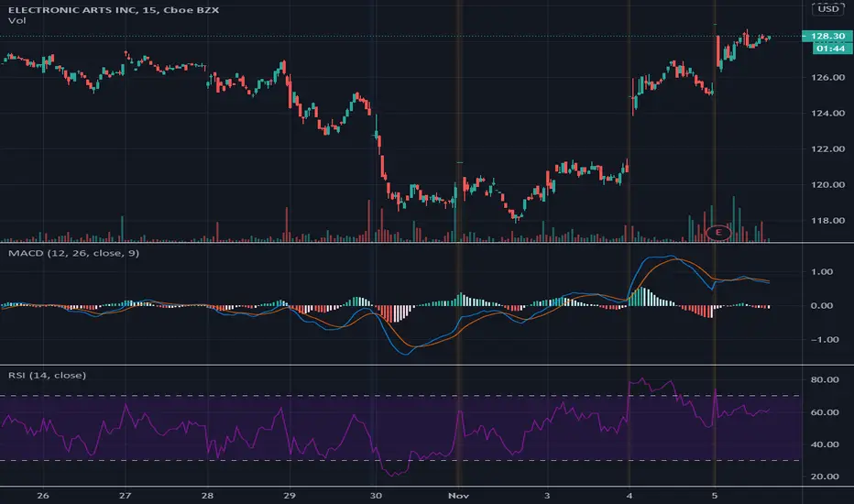
Task: Click the 01:44 countdown timer label
Action: (832, 49)
